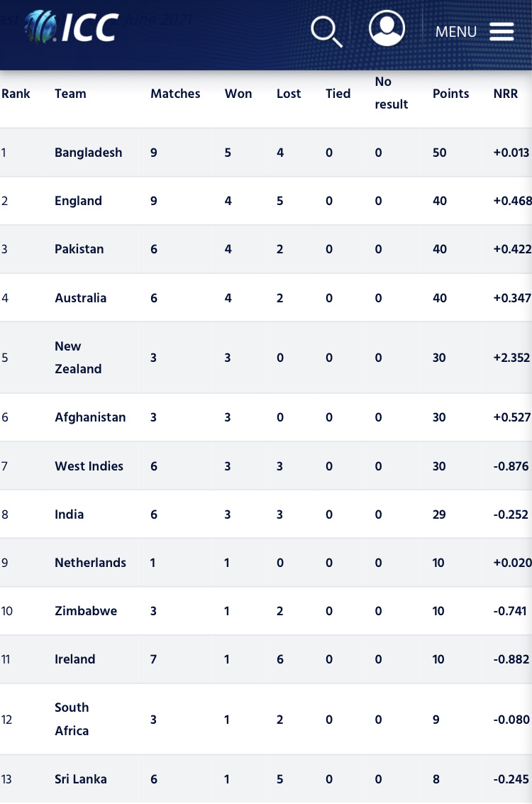Open Afghanistan team entry
Screen dimensions: 532x804
click(90, 417)
